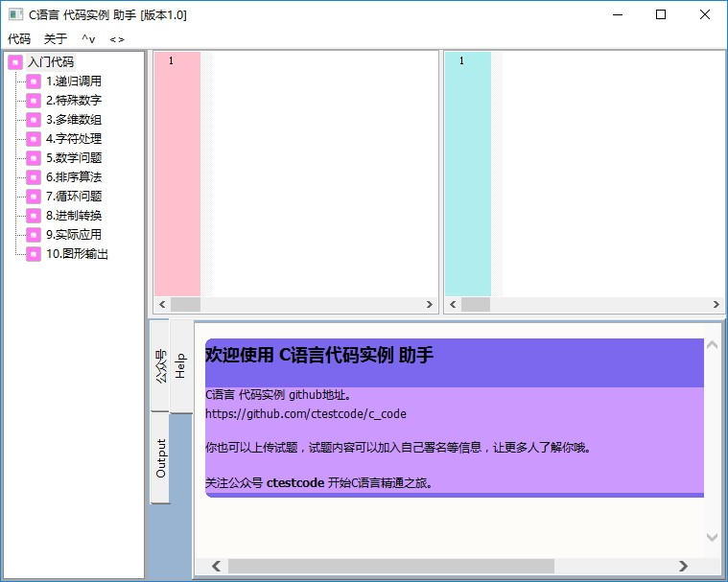Click the icon next to 8.进制转换

[x=34, y=216]
